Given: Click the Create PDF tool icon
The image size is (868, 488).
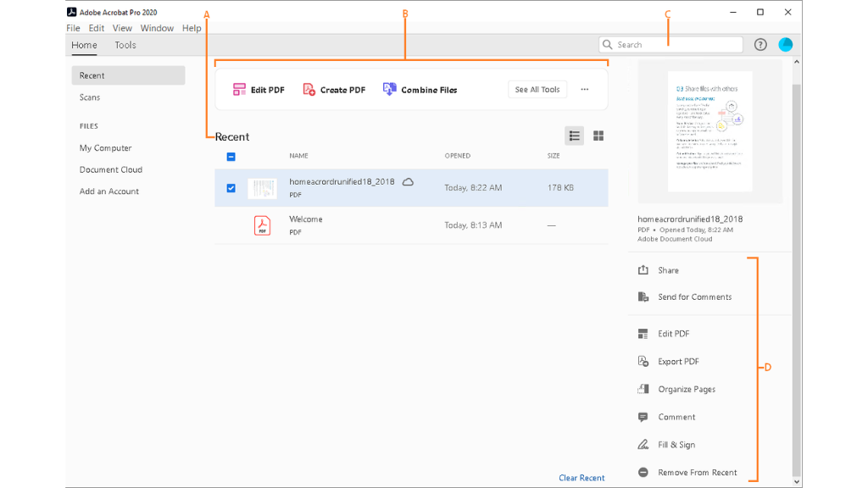Looking at the screenshot, I should click(309, 90).
